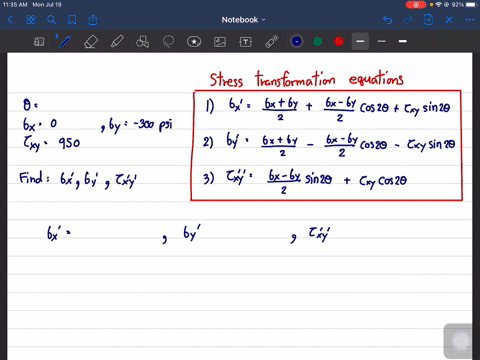Choose the green pen color
The image size is (480, 360).
coord(318,41)
